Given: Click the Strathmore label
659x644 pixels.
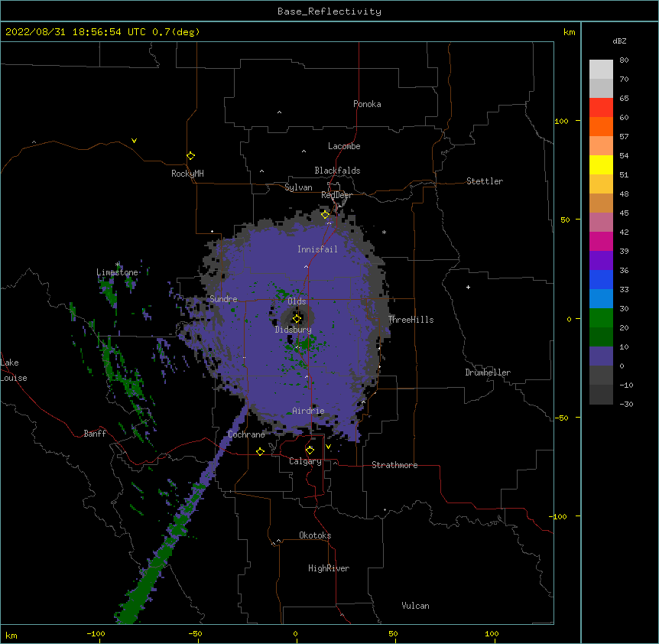Looking at the screenshot, I should click(x=394, y=465).
